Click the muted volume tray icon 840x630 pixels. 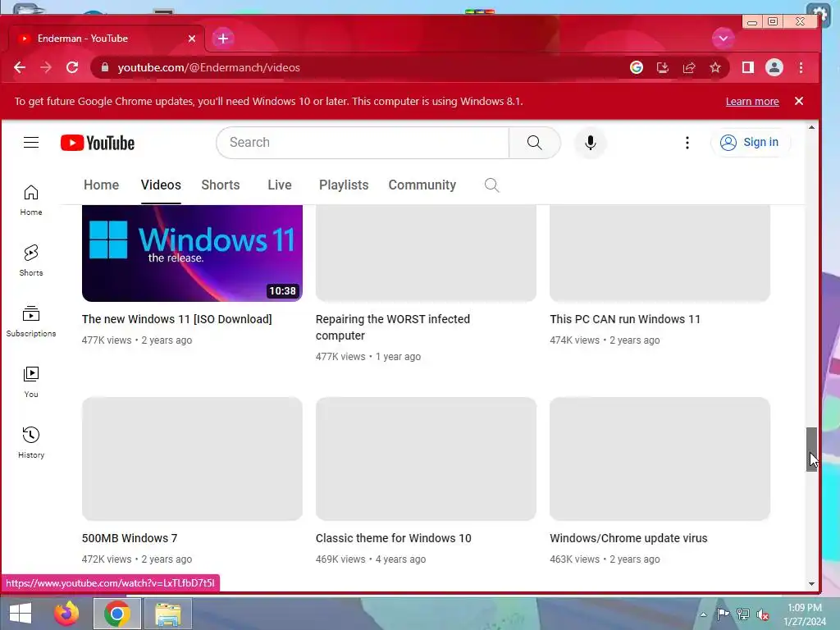pyautogui.click(x=762, y=614)
